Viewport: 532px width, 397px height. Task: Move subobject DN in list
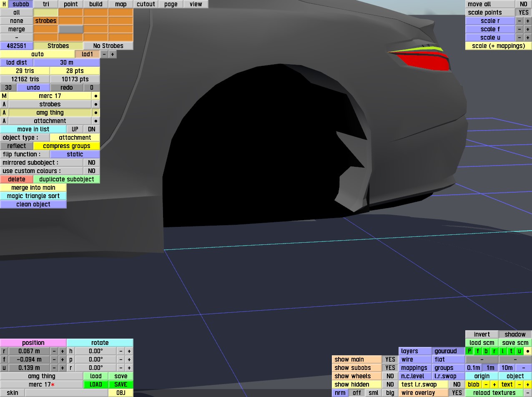92,129
